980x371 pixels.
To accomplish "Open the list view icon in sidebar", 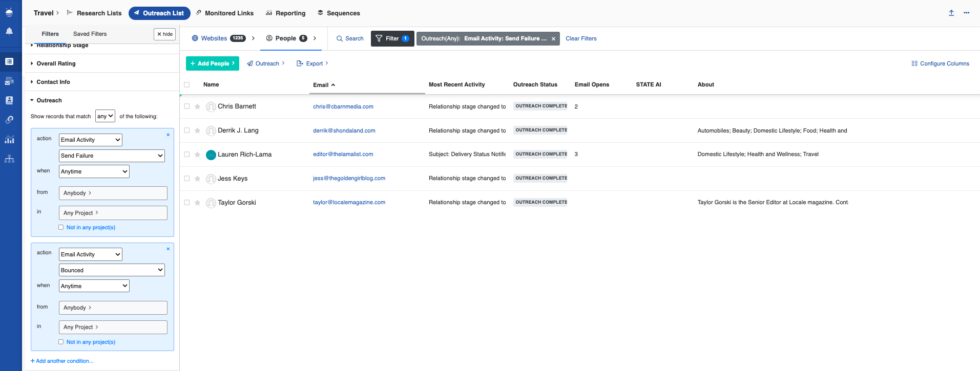I will click(x=9, y=61).
